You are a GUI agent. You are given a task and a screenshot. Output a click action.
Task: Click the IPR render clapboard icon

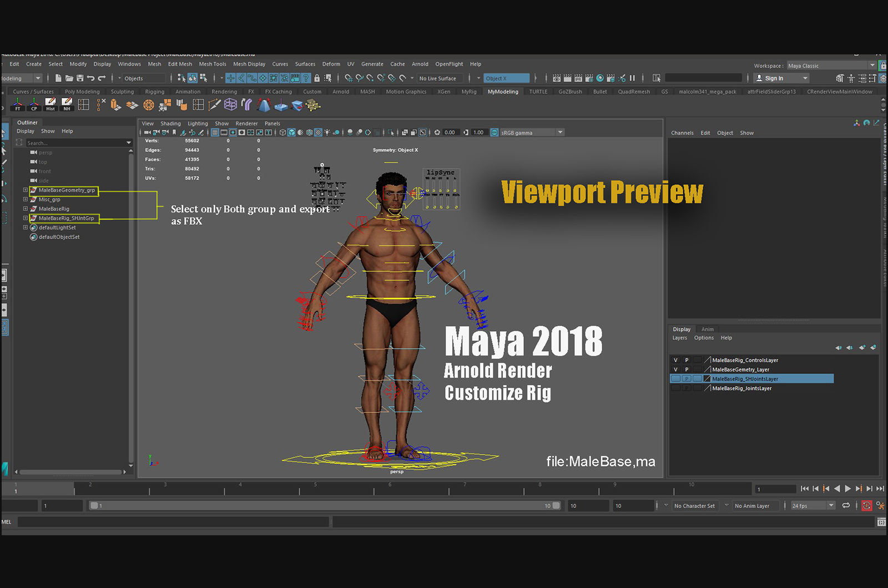point(578,78)
